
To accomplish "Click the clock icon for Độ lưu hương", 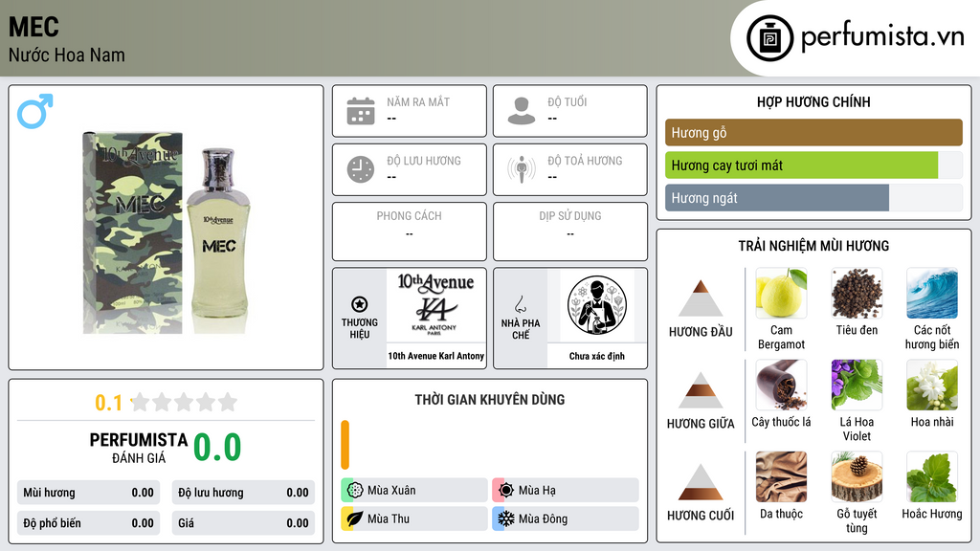I will (x=361, y=169).
